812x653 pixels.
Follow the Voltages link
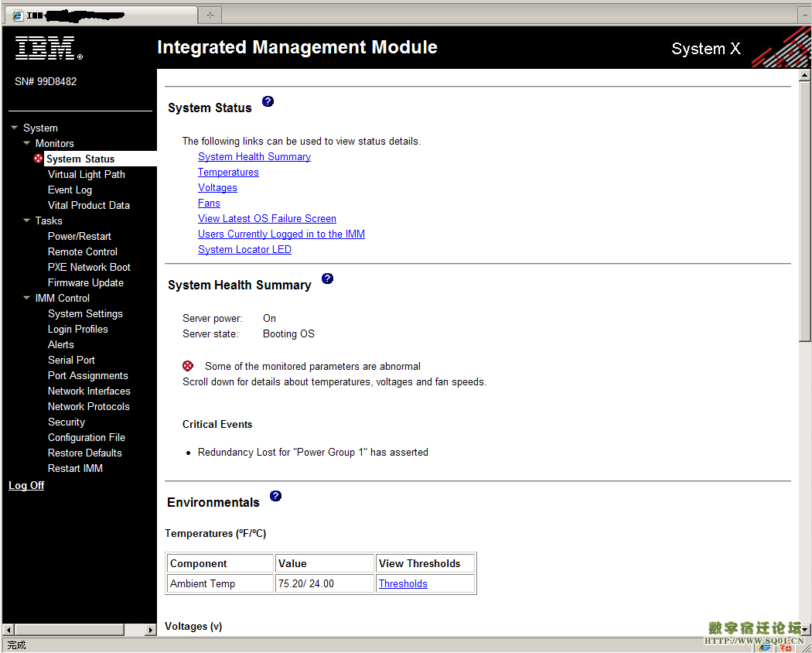click(217, 187)
